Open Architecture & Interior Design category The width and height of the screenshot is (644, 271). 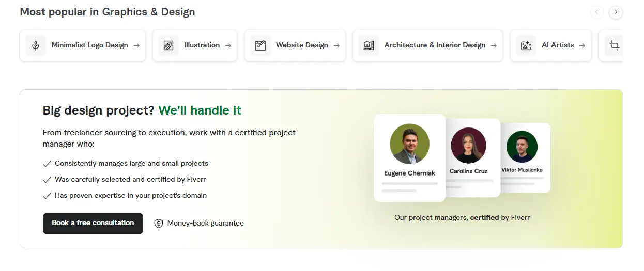(x=428, y=45)
